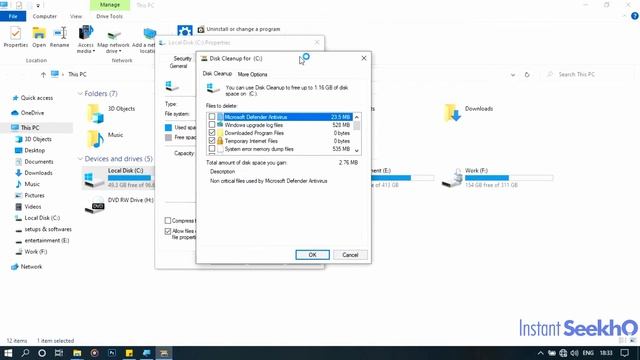Toggle Windows upgrade log files checkbox

point(212,124)
